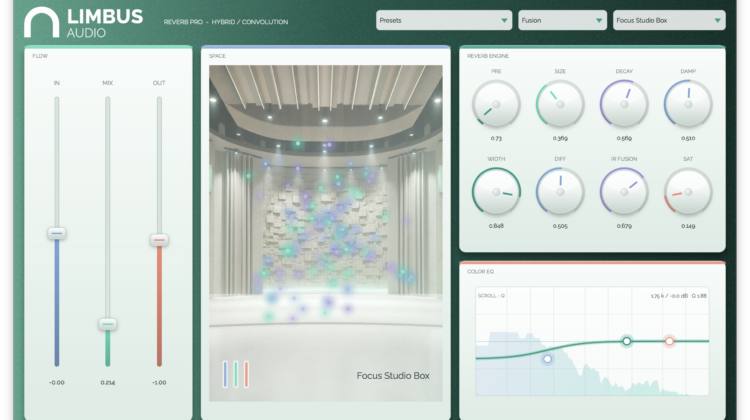Screen dimensions: 750x420
Task: Click the SIZE knob
Action: (560, 104)
